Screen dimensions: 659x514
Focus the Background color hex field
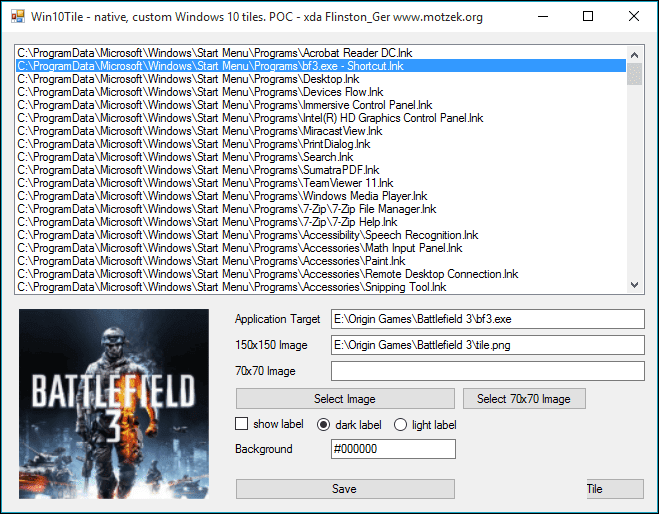pos(393,449)
